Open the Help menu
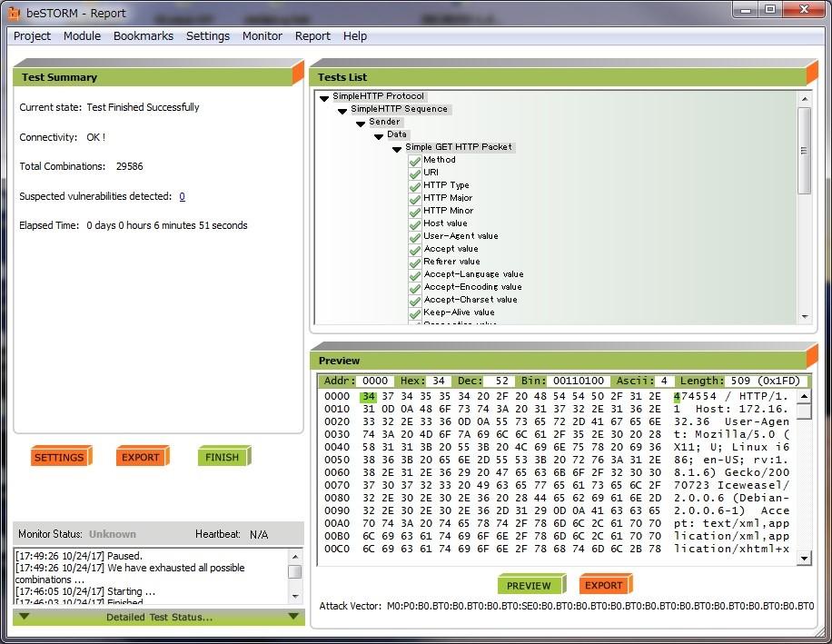The width and height of the screenshot is (832, 644). (x=355, y=36)
